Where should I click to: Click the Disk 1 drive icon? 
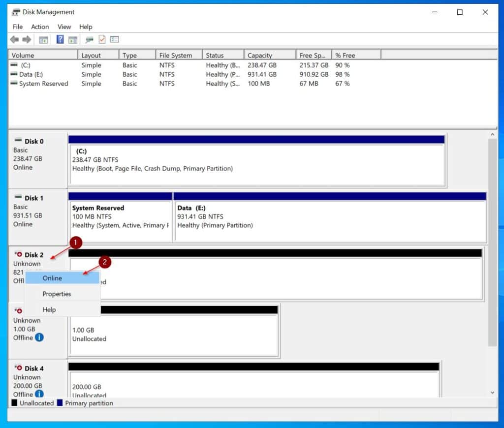18,197
